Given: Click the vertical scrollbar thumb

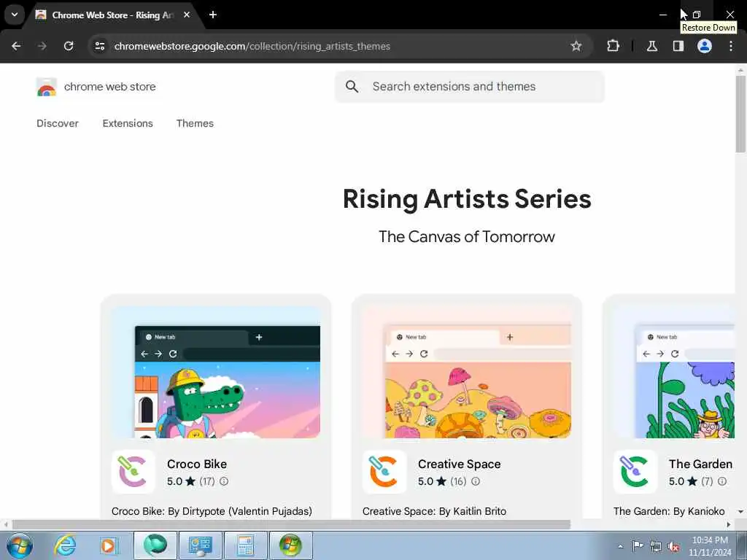Looking at the screenshot, I should click(740, 114).
